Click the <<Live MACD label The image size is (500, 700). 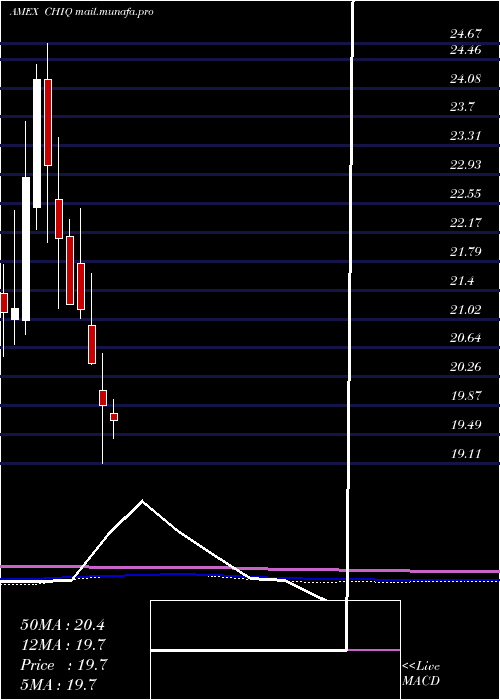coord(421,673)
